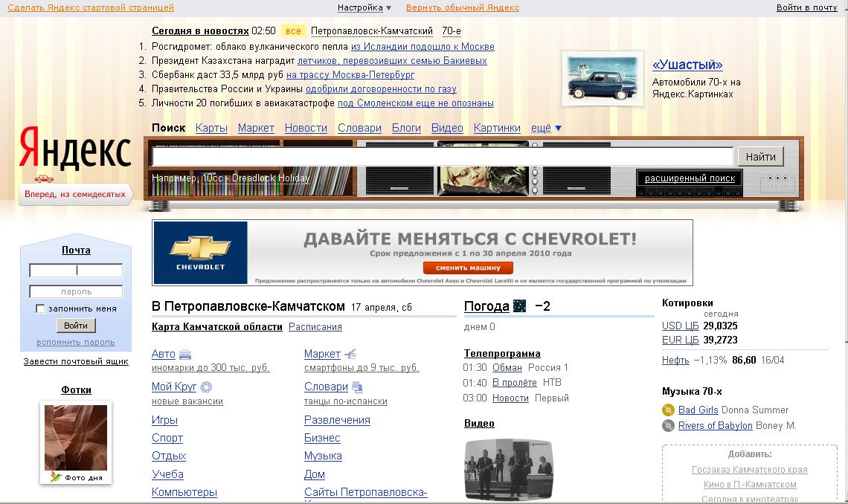
Task: Click the Словари dictionary icon
Action: tap(357, 387)
